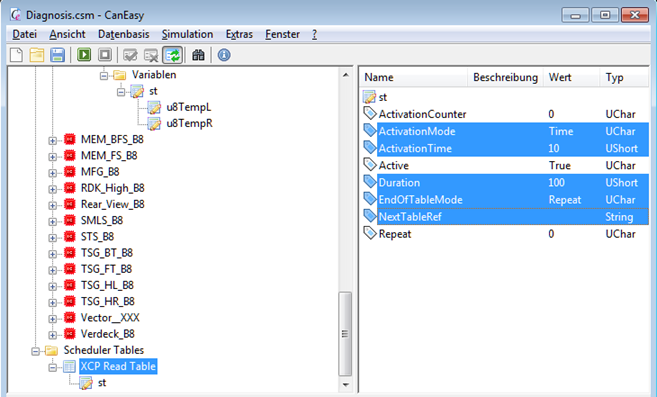657x397 pixels.
Task: Collapse the XCP Read Table node
Action: (52, 368)
